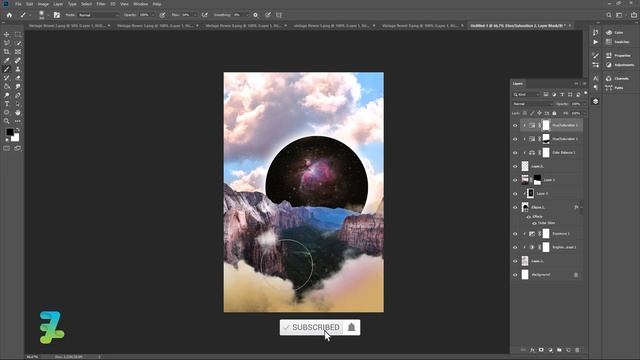
Task: Select the Rectangular Marquee tool
Action: [x=18, y=34]
